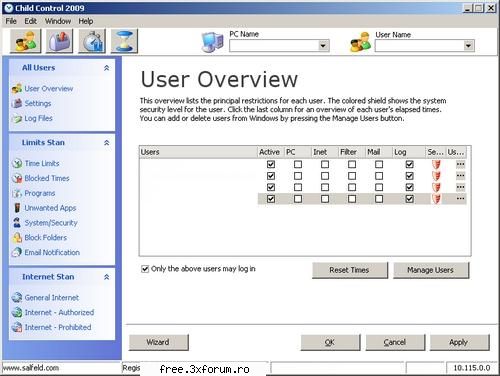Enable Inet checkbox in second user row

(x=325, y=176)
